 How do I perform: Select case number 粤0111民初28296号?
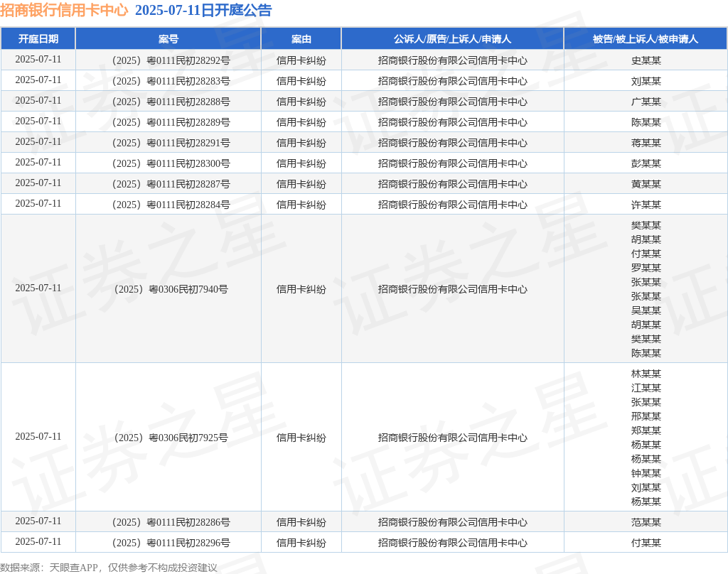point(188,543)
